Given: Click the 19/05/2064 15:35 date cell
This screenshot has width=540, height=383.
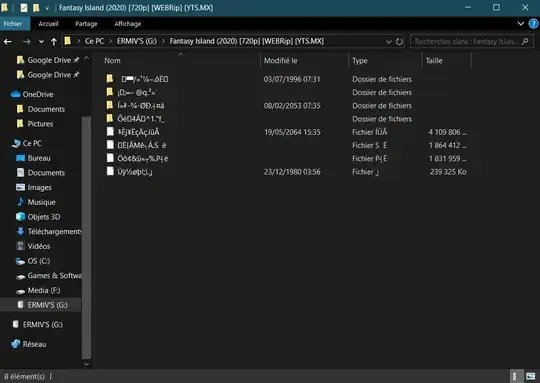Looking at the screenshot, I should (292, 132).
